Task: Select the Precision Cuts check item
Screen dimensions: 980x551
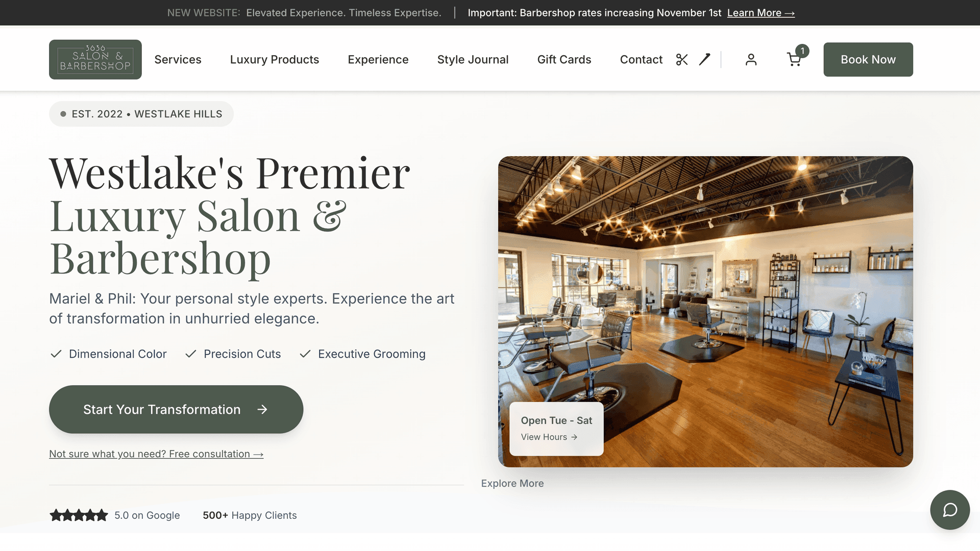Action: click(x=233, y=354)
